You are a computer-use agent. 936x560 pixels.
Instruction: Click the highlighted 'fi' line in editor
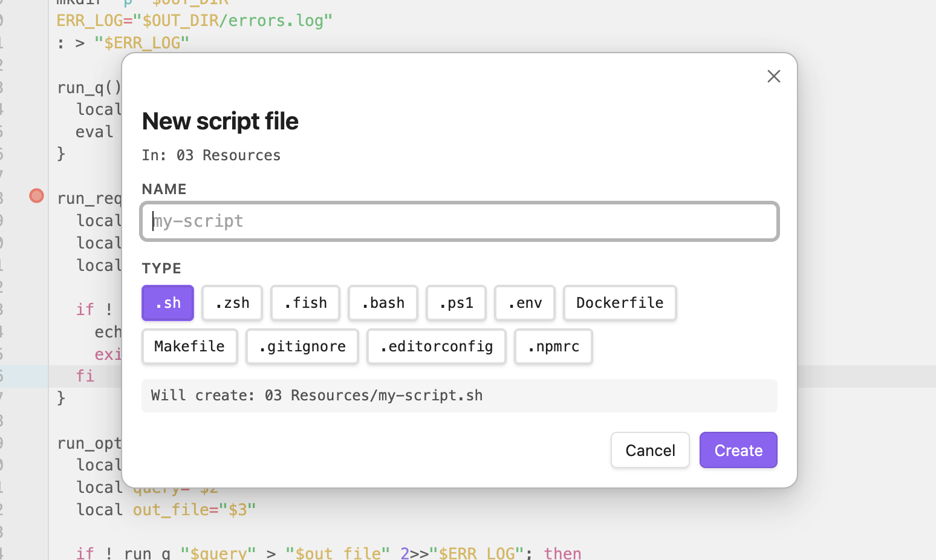pos(85,376)
